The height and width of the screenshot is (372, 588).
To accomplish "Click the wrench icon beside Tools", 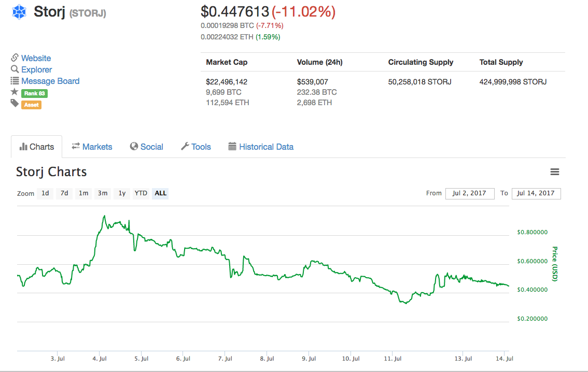I will pyautogui.click(x=185, y=147).
